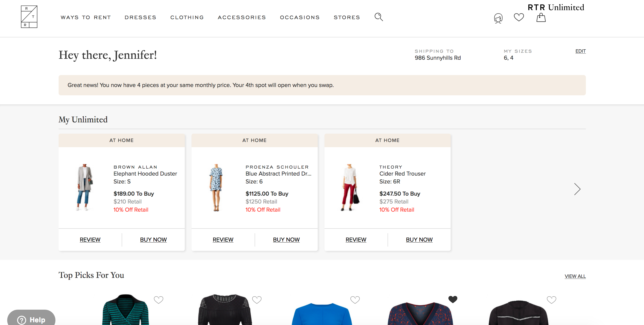Screen dimensions: 644x325
Task: Click the My Sizes value 6, 4
Action: (508, 58)
